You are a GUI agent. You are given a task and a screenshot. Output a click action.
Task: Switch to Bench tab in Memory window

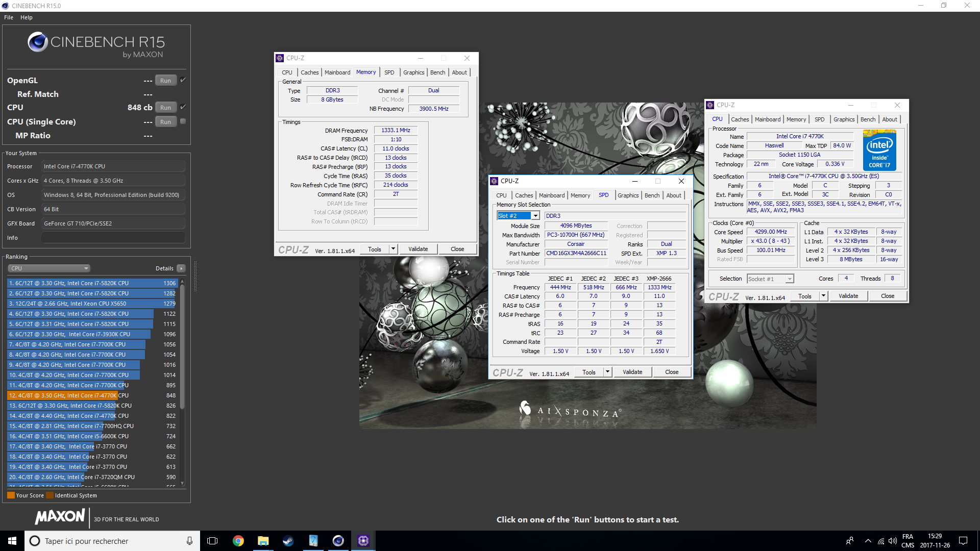click(x=437, y=72)
